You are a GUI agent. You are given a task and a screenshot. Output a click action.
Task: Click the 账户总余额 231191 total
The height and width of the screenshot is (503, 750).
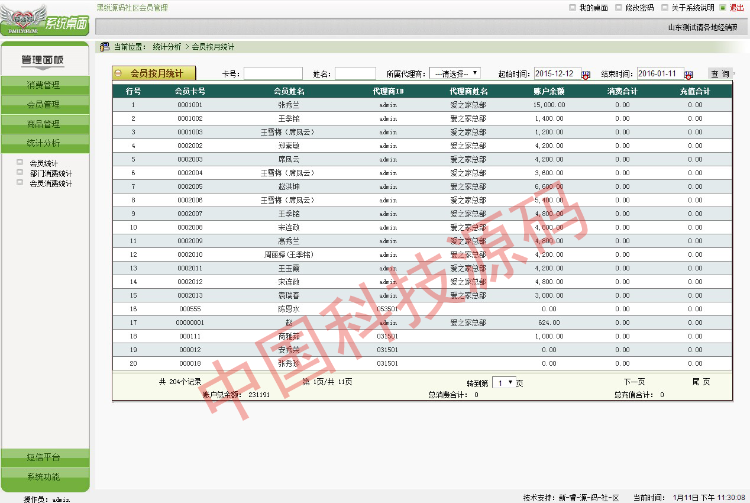[x=236, y=394]
